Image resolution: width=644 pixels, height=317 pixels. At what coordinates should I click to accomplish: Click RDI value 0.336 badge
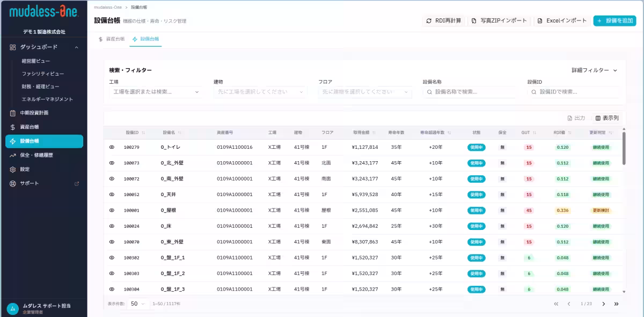pos(562,210)
